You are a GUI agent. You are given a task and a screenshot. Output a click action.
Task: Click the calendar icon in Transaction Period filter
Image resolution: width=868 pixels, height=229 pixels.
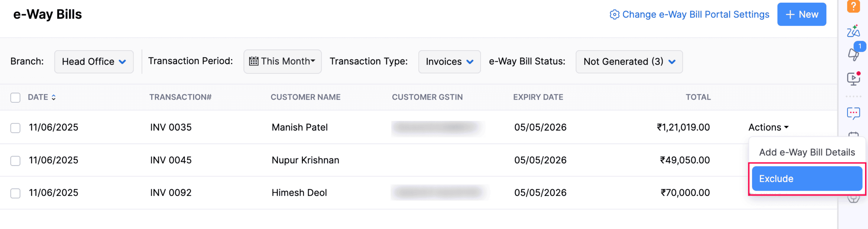click(x=254, y=61)
